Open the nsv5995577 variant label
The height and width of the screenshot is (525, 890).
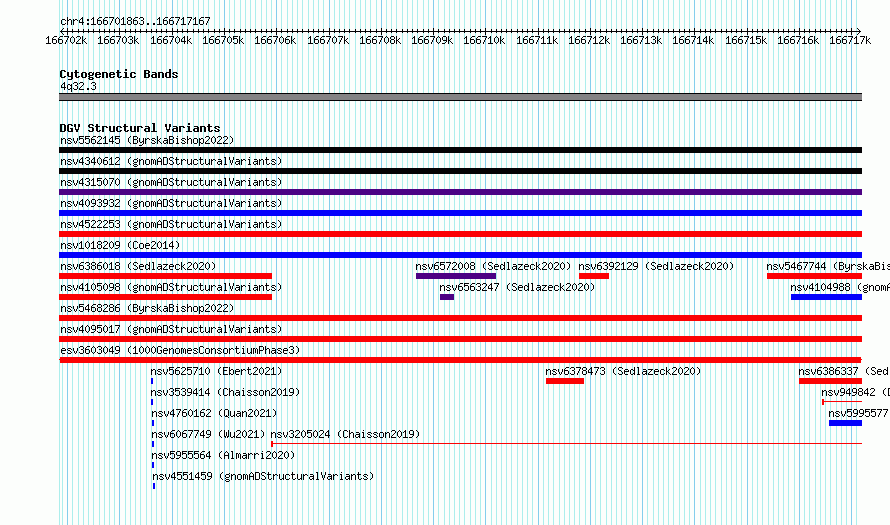[858, 413]
